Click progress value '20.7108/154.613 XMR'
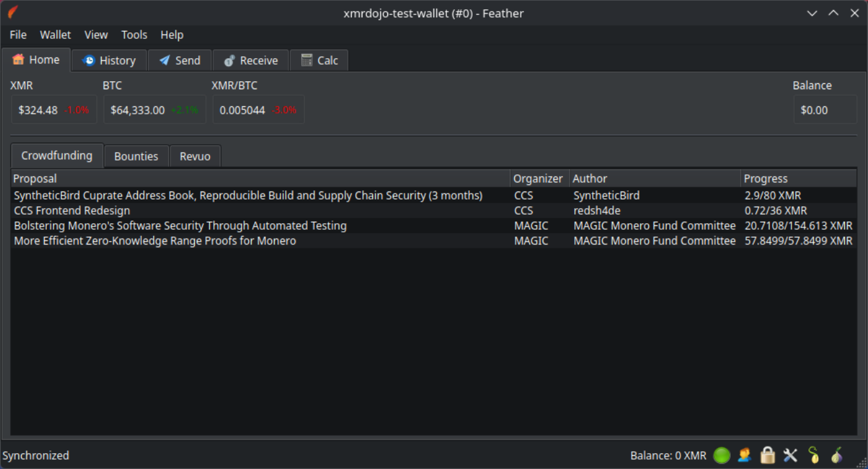The height and width of the screenshot is (469, 868). (799, 226)
